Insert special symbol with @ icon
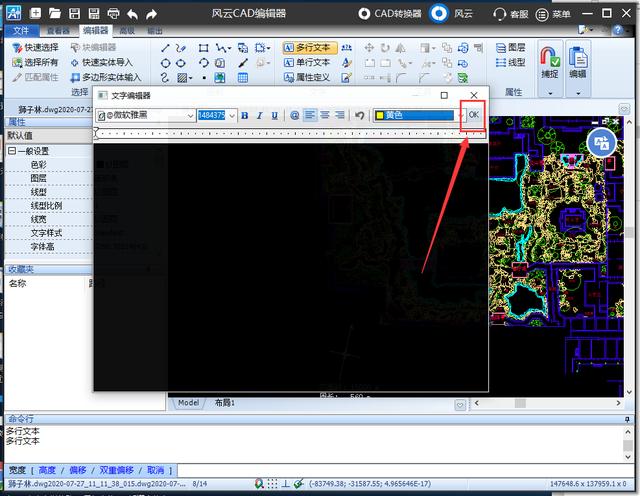640x496 pixels. [x=294, y=116]
